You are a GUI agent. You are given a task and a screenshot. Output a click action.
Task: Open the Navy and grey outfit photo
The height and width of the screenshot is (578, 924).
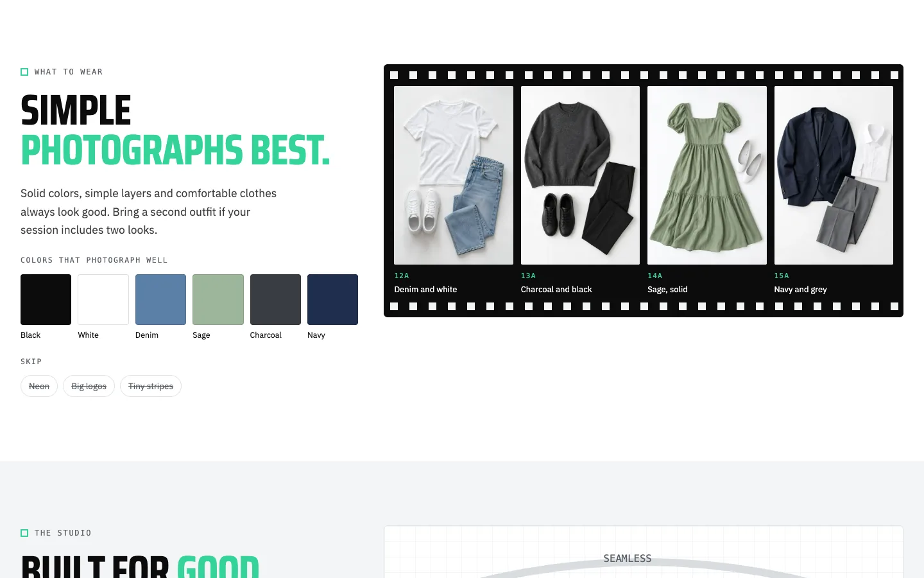[834, 175]
